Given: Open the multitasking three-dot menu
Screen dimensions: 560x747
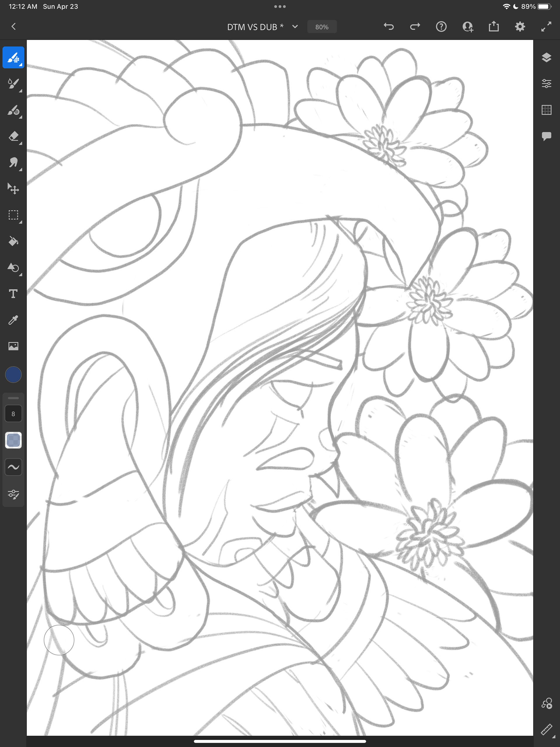Looking at the screenshot, I should [280, 6].
